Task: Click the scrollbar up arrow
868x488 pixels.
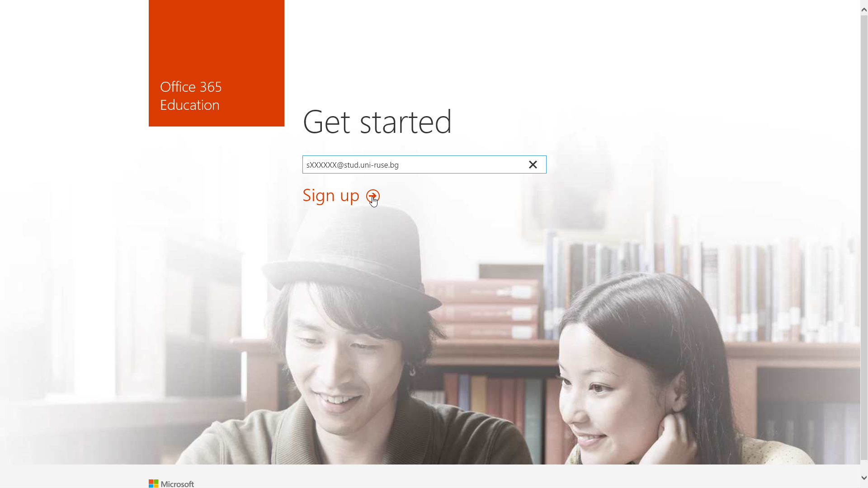Action: click(x=864, y=9)
